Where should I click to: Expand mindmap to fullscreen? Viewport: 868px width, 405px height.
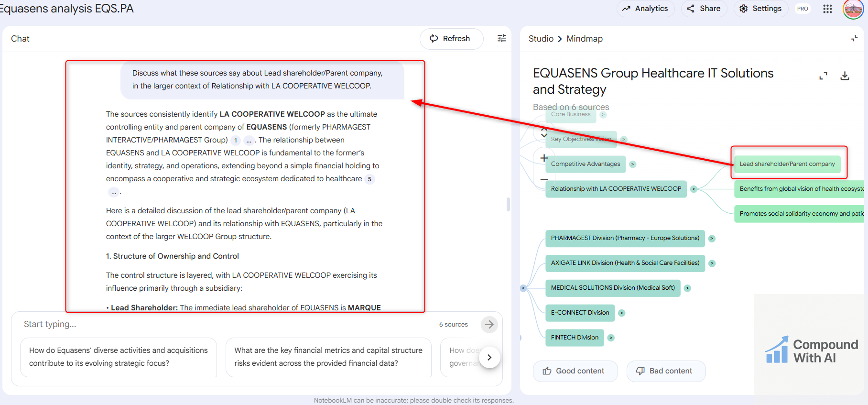pos(823,76)
